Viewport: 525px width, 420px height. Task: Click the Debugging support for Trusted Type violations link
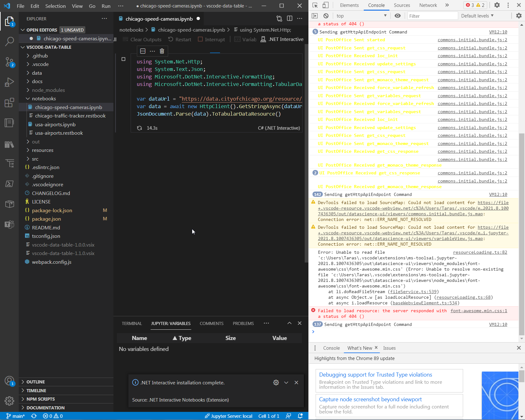tap(375, 374)
